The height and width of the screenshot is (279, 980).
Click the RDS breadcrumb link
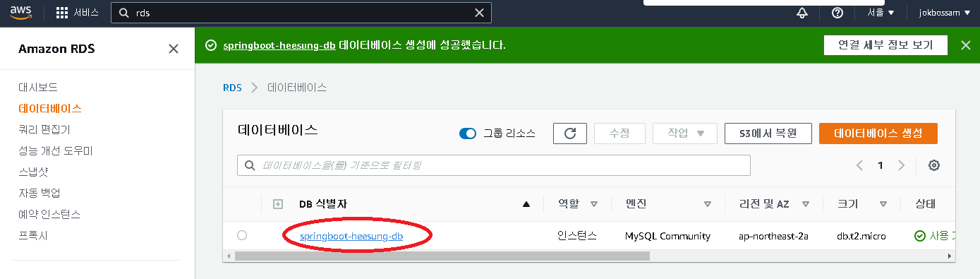click(x=232, y=88)
